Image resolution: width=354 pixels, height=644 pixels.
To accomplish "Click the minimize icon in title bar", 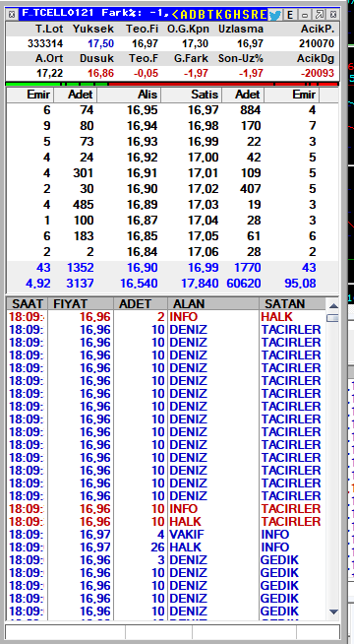I will pos(305,15).
